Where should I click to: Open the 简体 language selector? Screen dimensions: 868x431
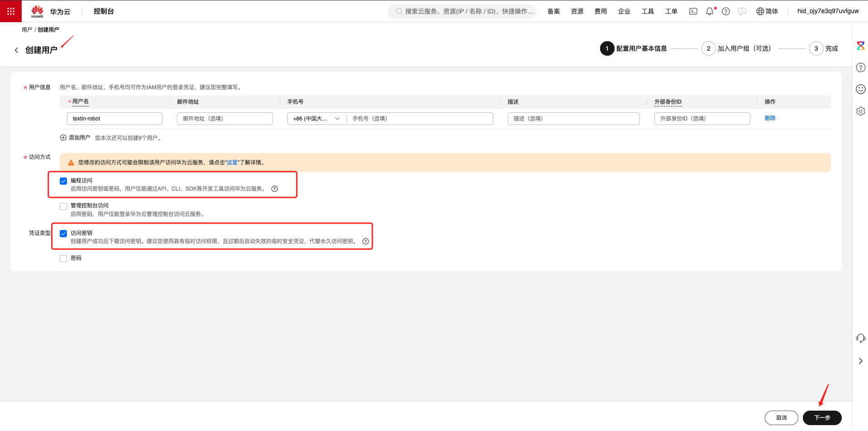[x=767, y=11]
